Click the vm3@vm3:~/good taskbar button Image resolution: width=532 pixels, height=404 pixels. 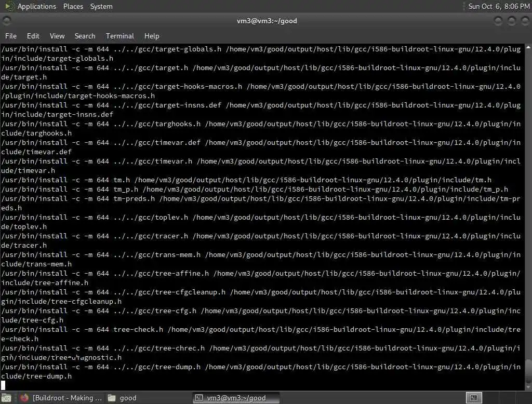[x=236, y=398]
